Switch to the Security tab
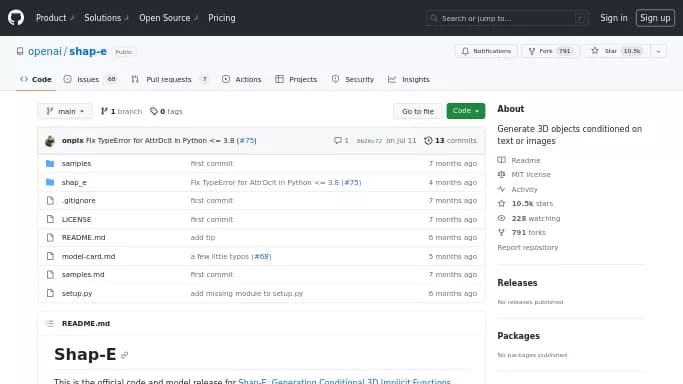Screen dimensions: 683x384 (353, 79)
